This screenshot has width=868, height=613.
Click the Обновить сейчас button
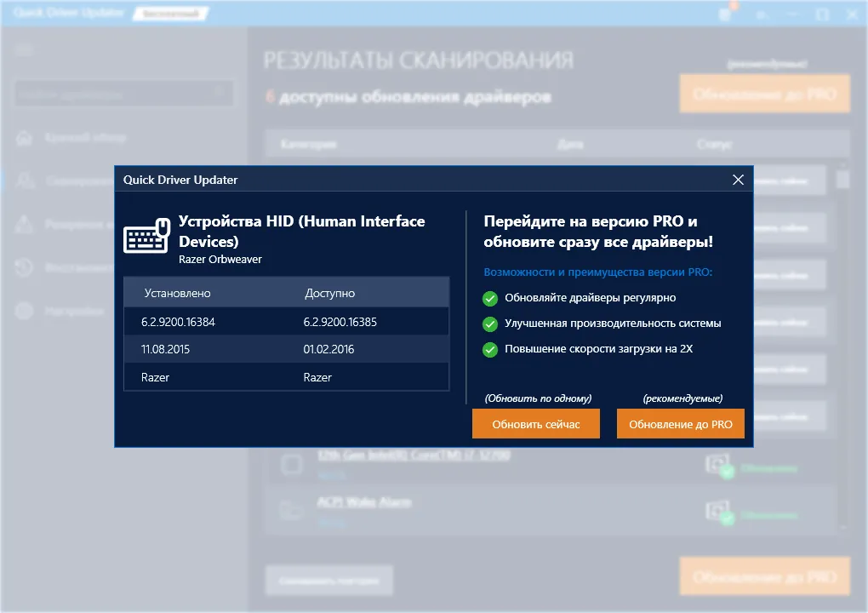(536, 424)
